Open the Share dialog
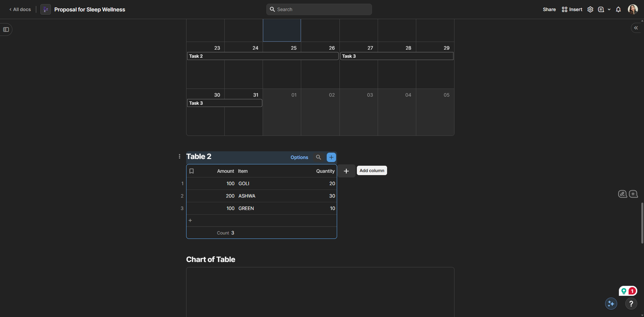 [549, 9]
